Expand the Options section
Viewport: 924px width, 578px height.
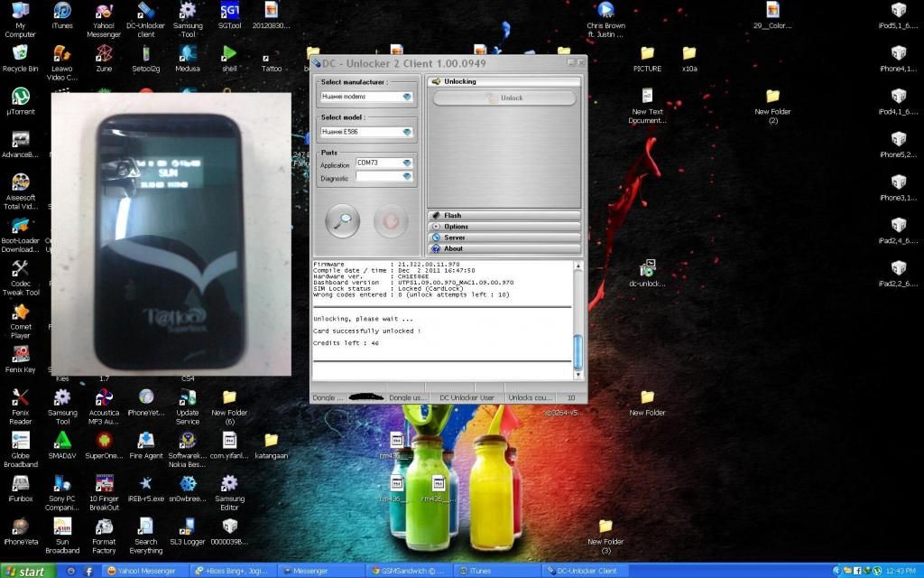[504, 227]
